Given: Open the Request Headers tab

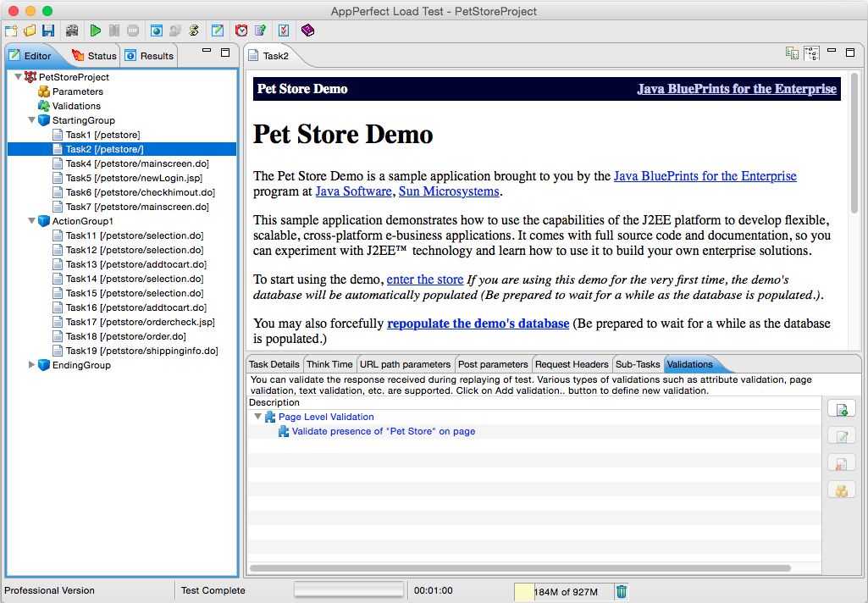Looking at the screenshot, I should pyautogui.click(x=572, y=364).
